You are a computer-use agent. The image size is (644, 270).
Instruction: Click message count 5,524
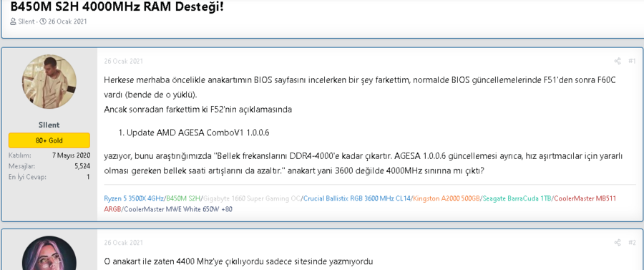point(82,166)
